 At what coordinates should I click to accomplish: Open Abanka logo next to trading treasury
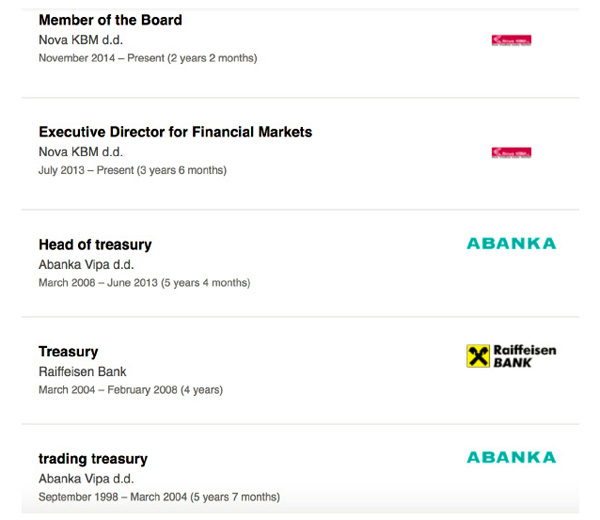[511, 457]
